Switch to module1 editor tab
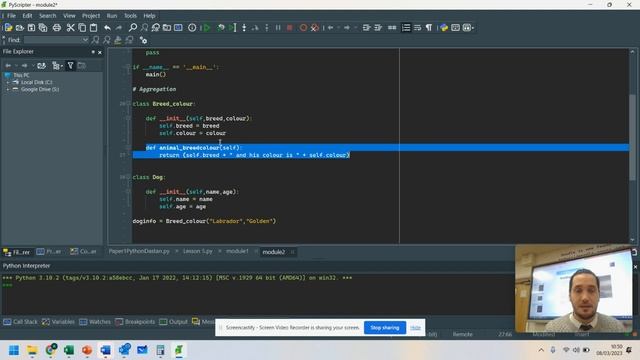 tap(237, 251)
